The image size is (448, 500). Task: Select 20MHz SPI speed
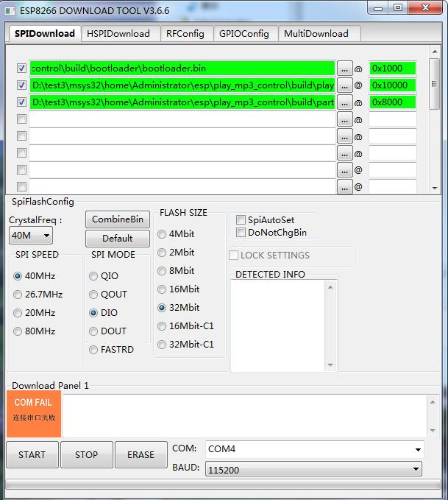pyautogui.click(x=35, y=313)
